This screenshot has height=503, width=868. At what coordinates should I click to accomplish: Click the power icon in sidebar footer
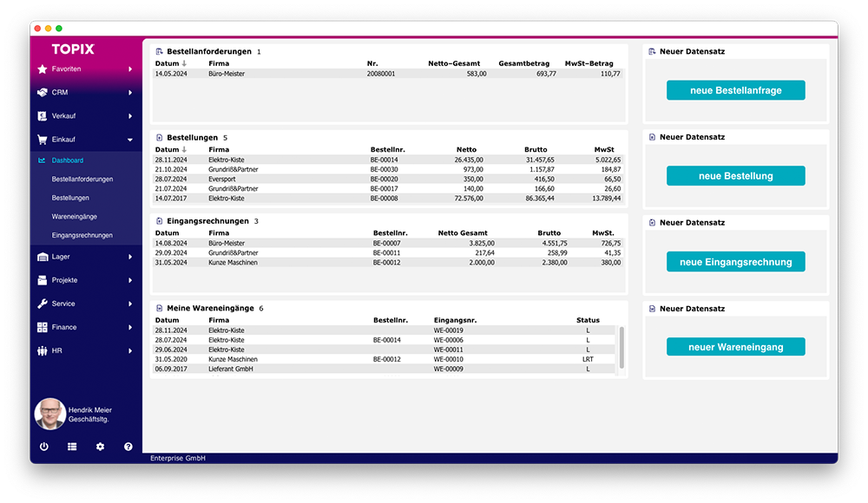(44, 447)
